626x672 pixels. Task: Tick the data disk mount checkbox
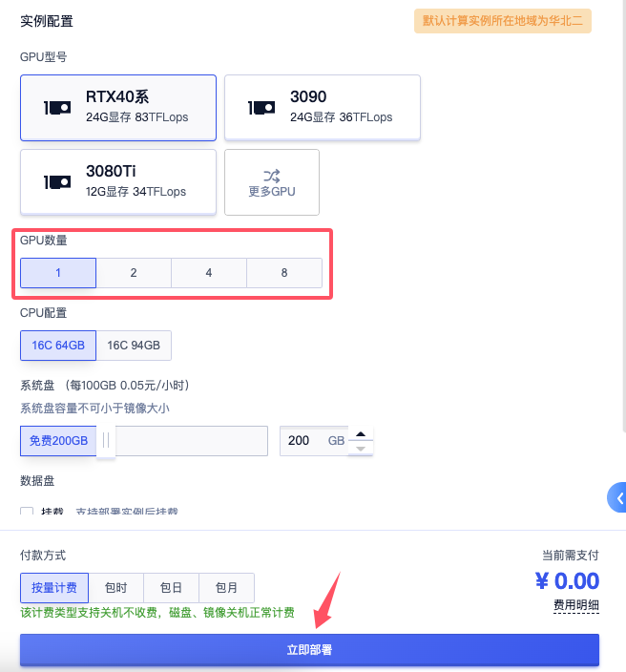tap(27, 511)
